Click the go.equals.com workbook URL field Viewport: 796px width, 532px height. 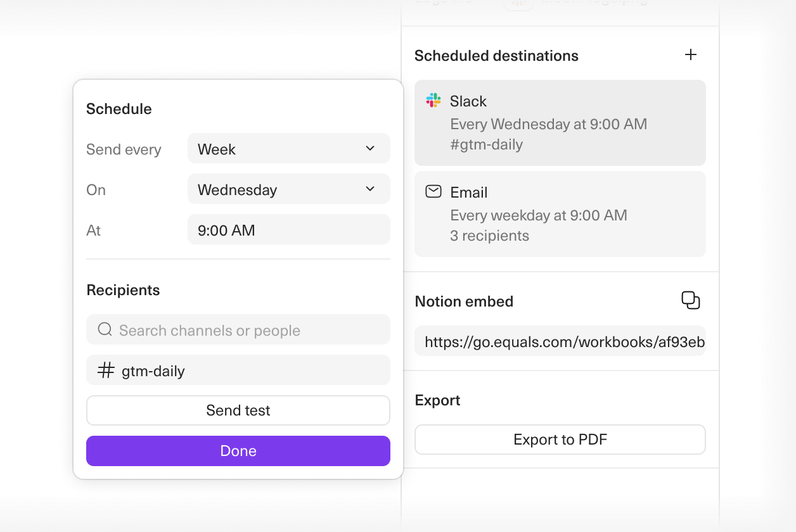pyautogui.click(x=560, y=342)
